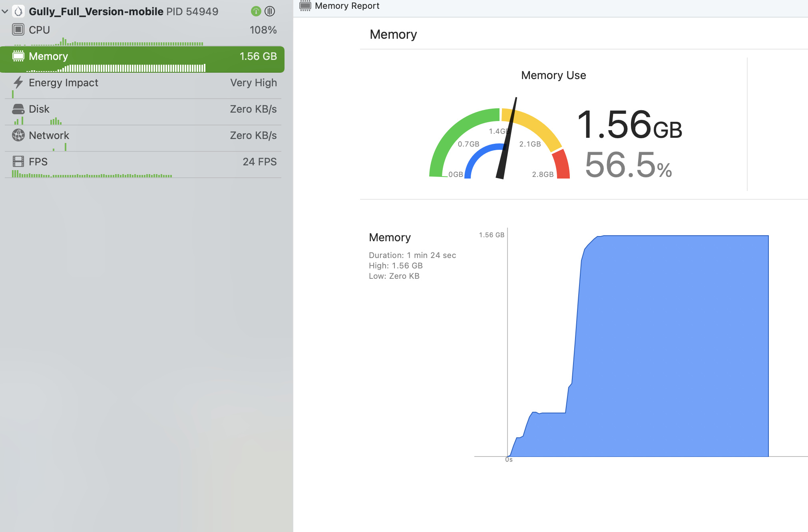808x532 pixels.
Task: Collapse the Gully_Full_Version-mobile process disclosure chevron
Action: 5,11
